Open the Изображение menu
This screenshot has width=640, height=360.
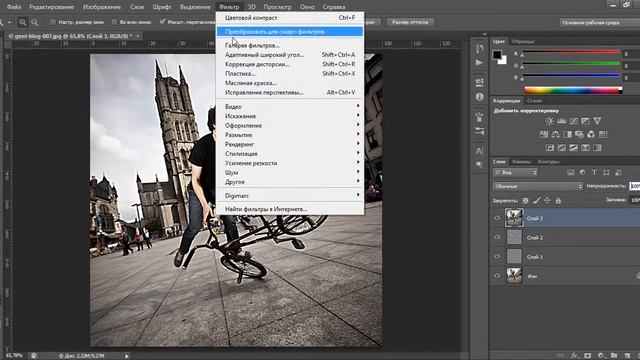[x=102, y=7]
